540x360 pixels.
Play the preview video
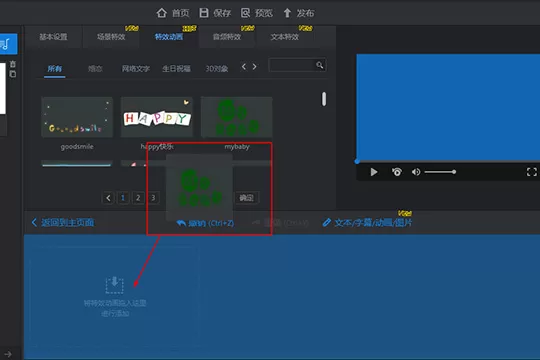tap(374, 172)
